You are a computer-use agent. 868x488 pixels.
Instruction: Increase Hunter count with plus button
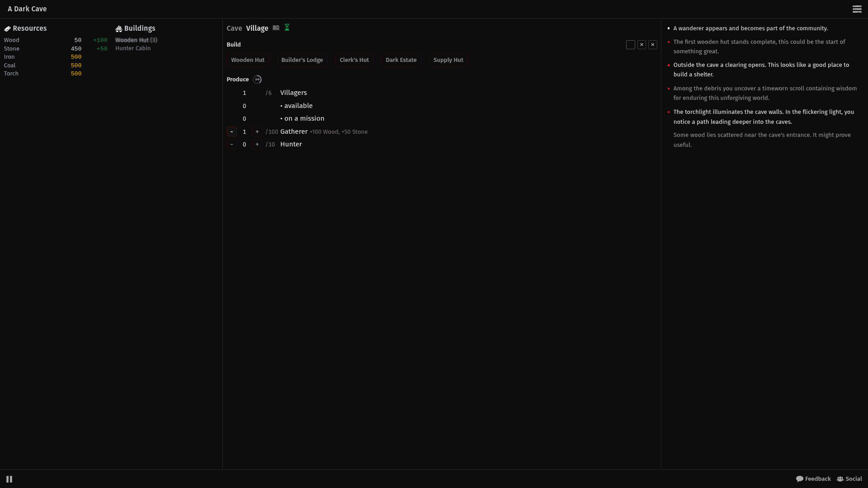[257, 144]
